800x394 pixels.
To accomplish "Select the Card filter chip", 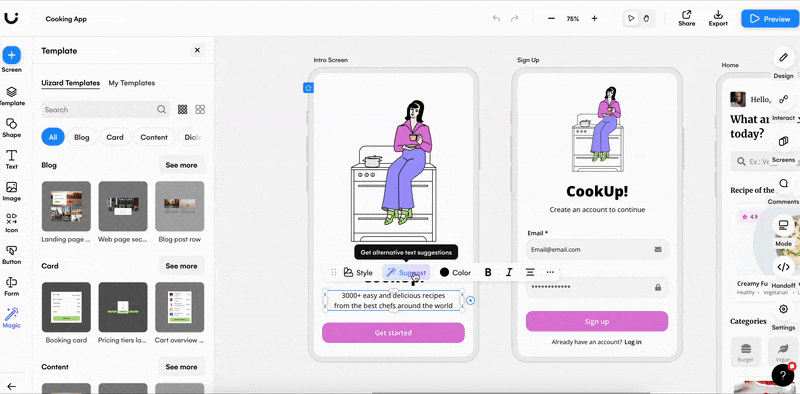I will (x=115, y=137).
